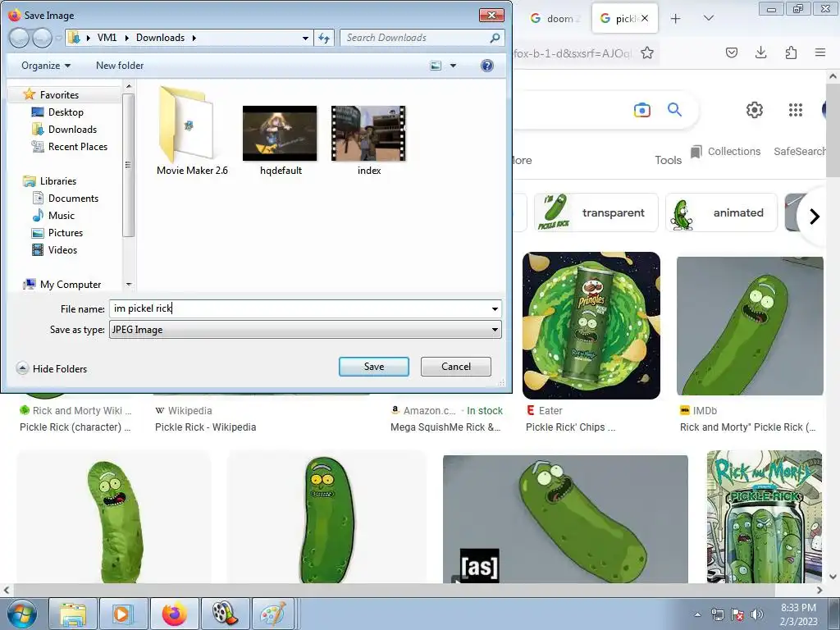Click the next arrow on the filter chips
This screenshot has width=840, height=630.
tap(815, 217)
